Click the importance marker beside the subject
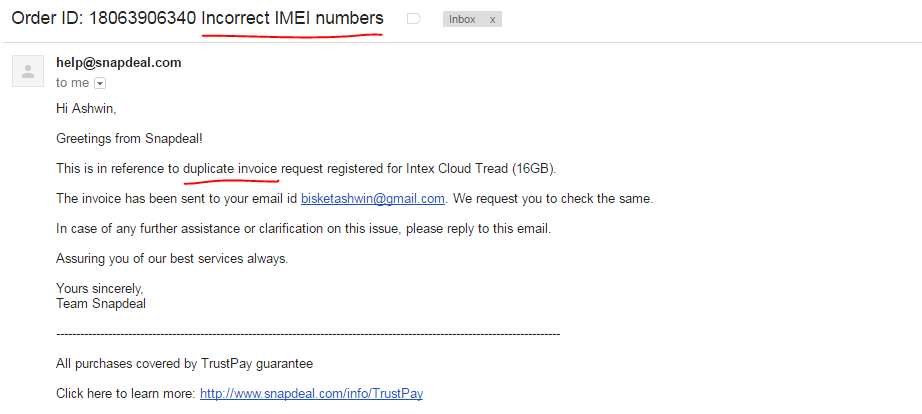Image resolution: width=922 pixels, height=414 pixels. 413,19
